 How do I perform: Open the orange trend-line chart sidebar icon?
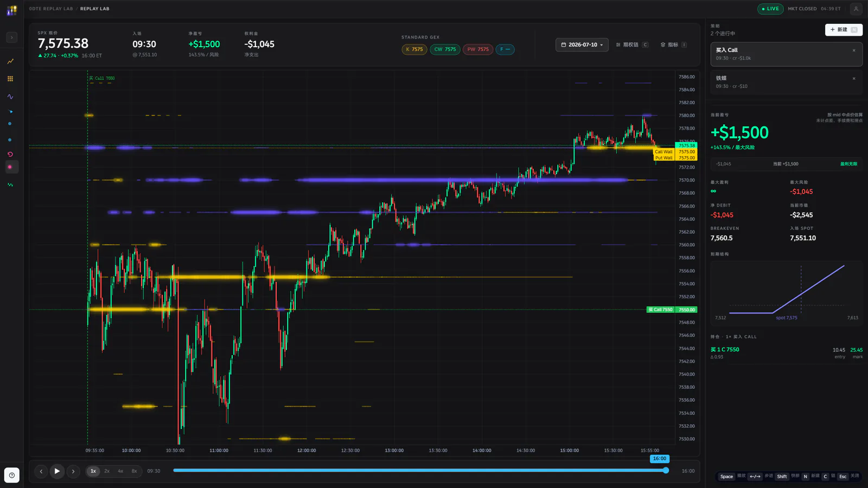click(x=10, y=61)
